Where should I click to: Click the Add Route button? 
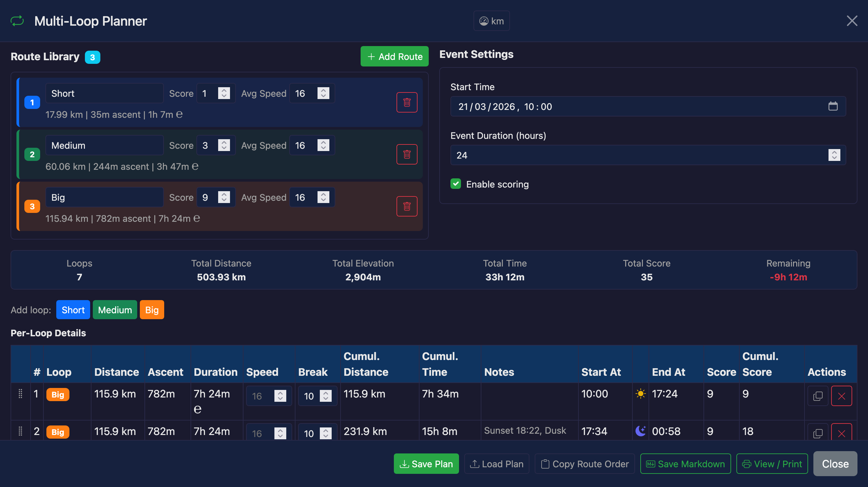tap(394, 56)
